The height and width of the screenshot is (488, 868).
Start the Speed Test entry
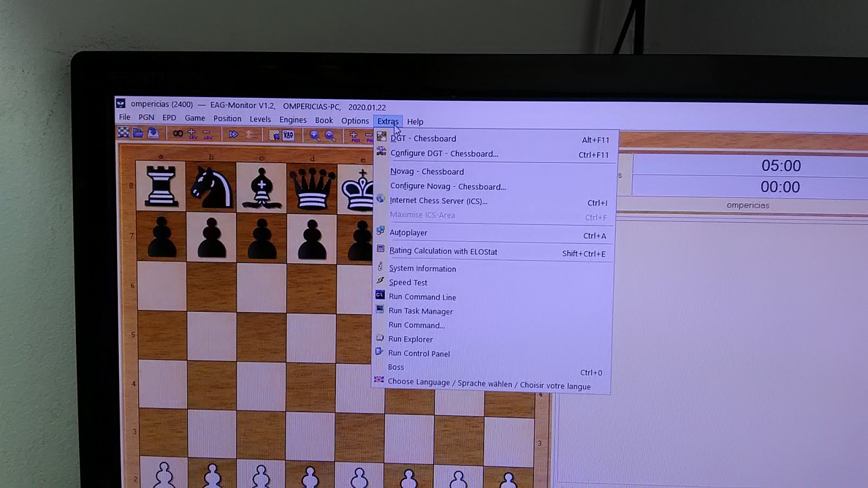click(x=492, y=282)
